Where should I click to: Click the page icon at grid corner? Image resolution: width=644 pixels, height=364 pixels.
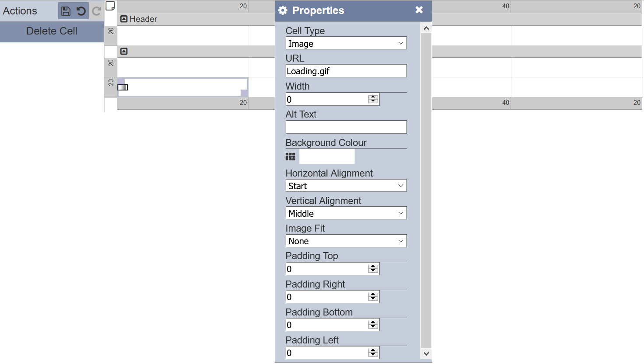click(110, 6)
